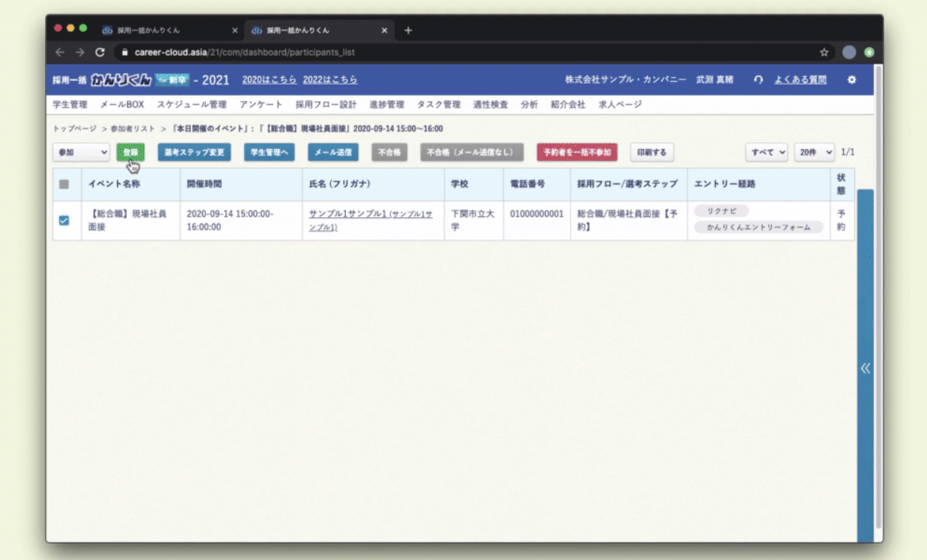Open the 参加 status dropdown

tap(82, 152)
